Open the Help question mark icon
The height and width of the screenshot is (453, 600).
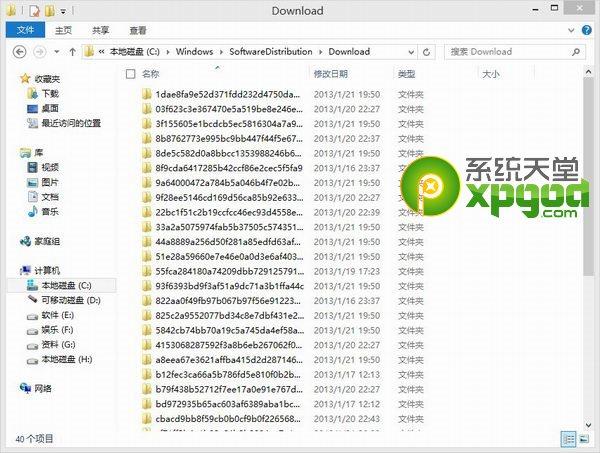click(586, 30)
